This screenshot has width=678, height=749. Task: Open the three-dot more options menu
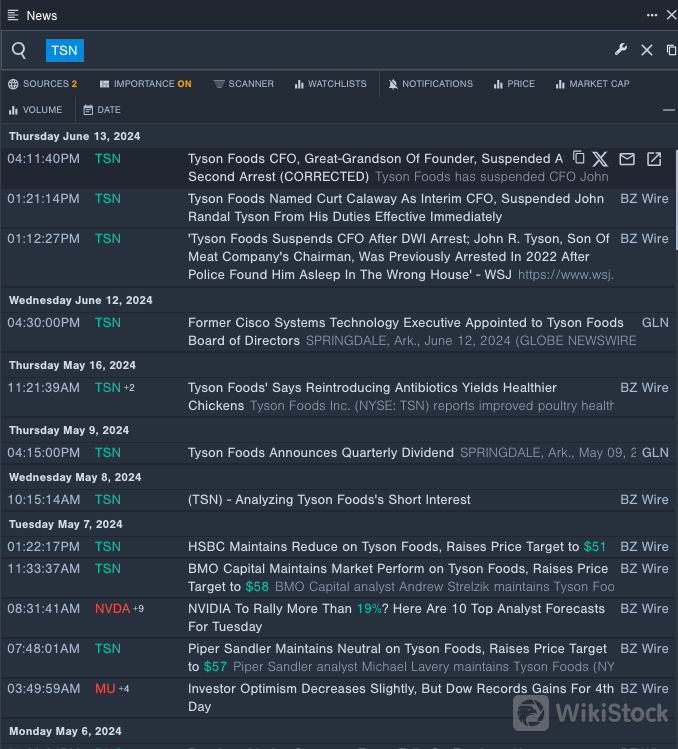(x=652, y=15)
